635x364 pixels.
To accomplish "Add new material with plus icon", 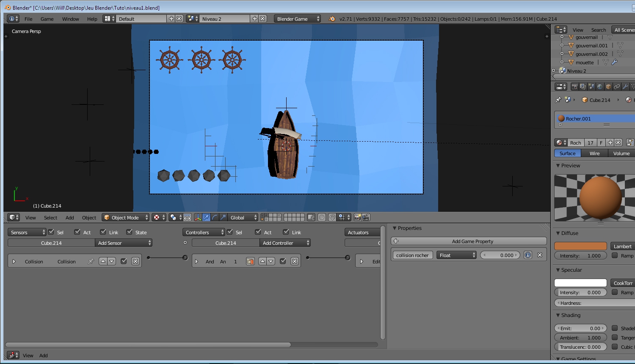I will [610, 142].
